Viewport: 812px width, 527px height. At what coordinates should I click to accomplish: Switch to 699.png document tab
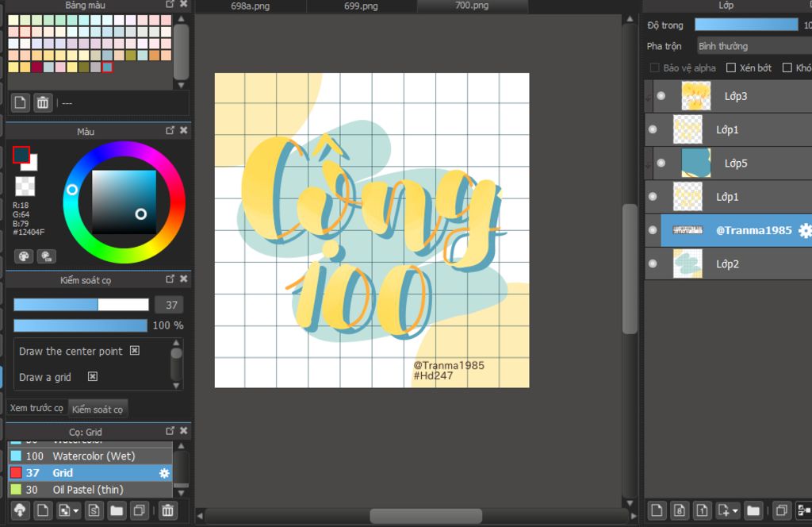point(361,6)
